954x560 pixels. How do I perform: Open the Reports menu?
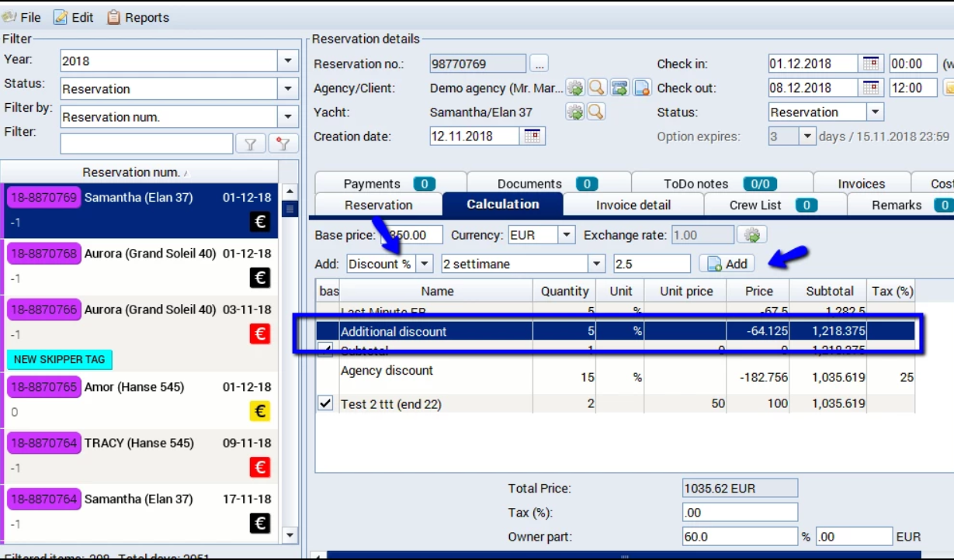click(x=138, y=17)
